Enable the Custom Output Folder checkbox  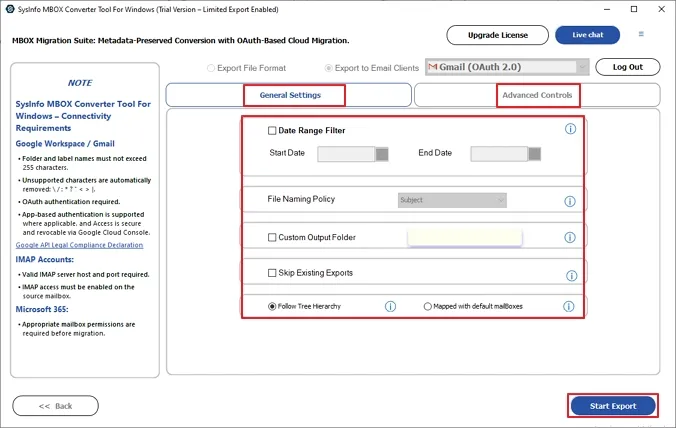(272, 237)
